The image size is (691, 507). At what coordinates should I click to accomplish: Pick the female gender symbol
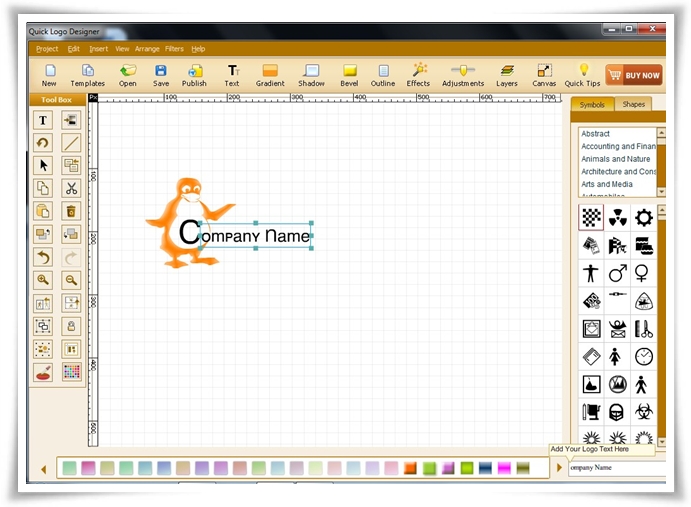pyautogui.click(x=642, y=273)
